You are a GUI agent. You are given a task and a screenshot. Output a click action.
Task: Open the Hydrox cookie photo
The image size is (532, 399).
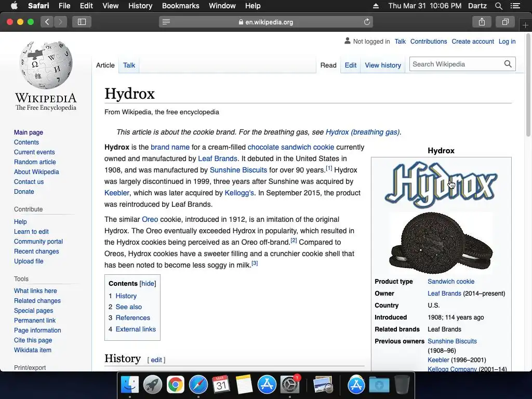(x=441, y=243)
